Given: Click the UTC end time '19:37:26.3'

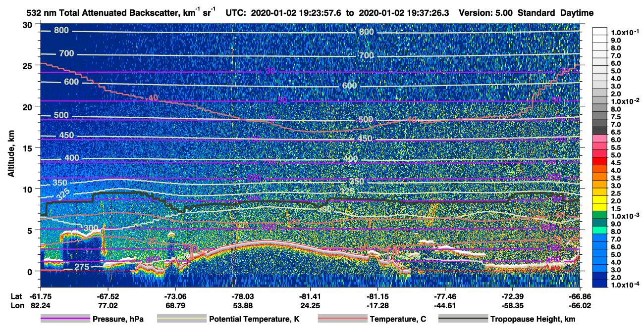Looking at the screenshot, I should tap(428, 12).
